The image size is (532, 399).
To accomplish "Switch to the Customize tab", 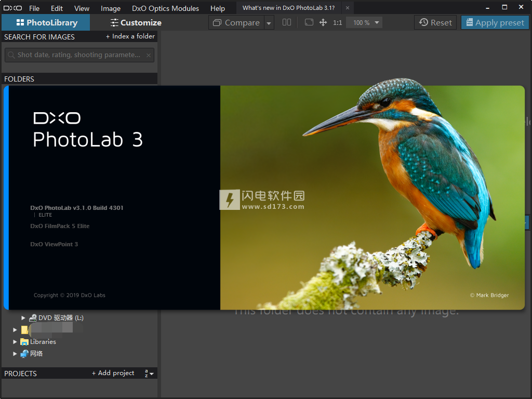I will [x=136, y=22].
